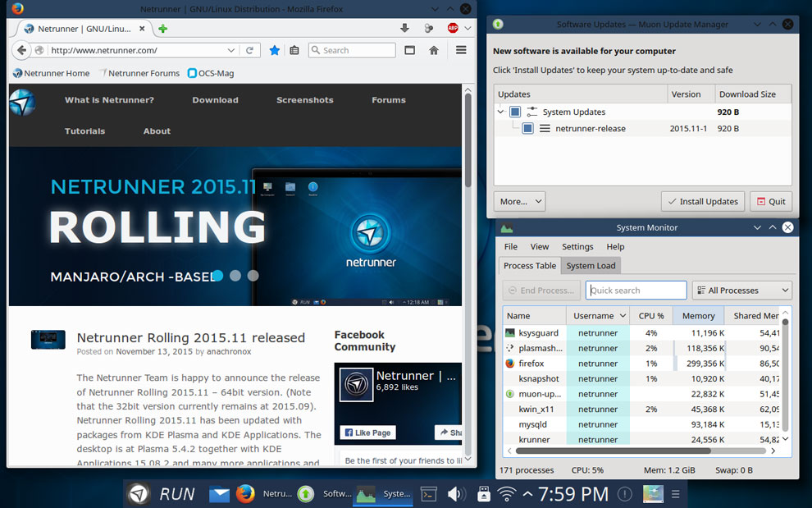Open the System Monitor View menu

pos(539,247)
